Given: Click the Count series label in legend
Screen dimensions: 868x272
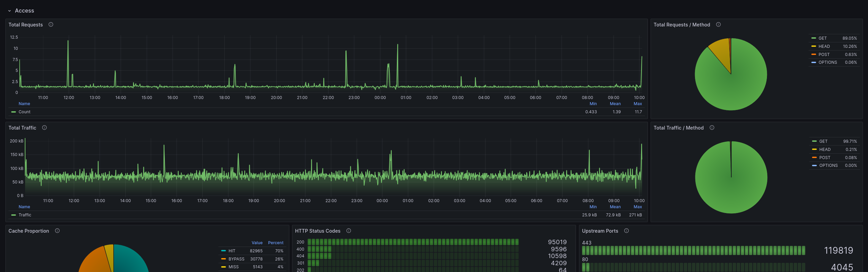Looking at the screenshot, I should point(24,112).
